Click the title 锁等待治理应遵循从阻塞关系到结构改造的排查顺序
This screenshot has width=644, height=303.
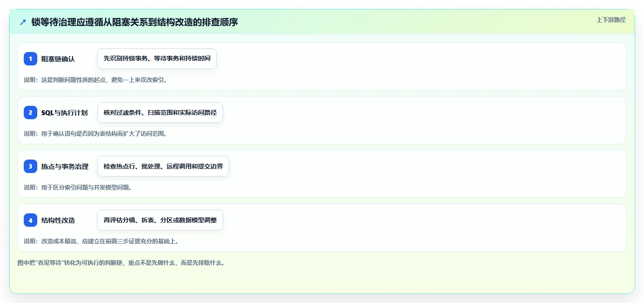point(135,22)
